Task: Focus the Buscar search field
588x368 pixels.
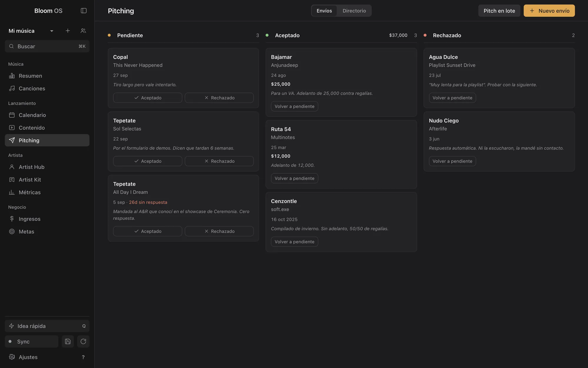Action: pos(47,46)
